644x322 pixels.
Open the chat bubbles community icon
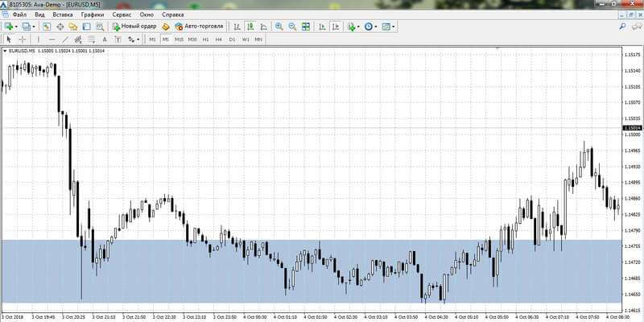pos(636,27)
